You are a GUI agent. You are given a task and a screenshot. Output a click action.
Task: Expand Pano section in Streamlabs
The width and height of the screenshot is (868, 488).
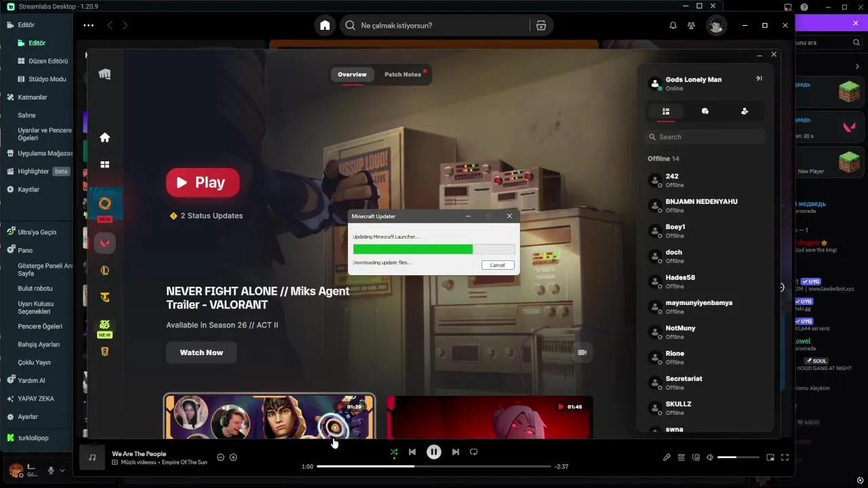point(20,250)
